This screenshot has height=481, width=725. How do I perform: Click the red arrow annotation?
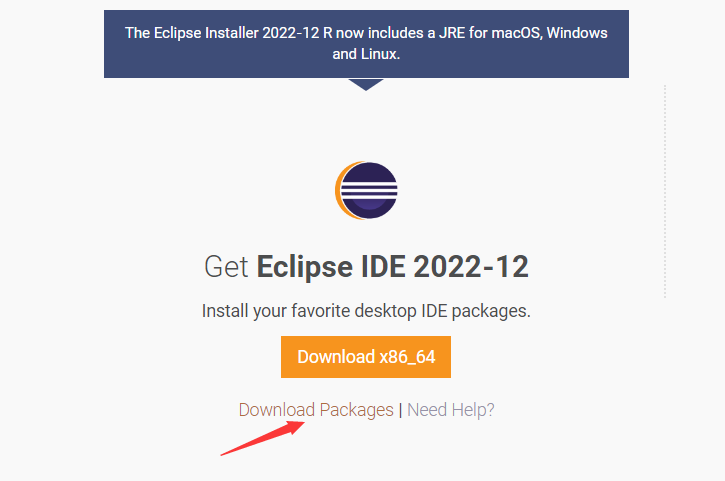point(262,438)
